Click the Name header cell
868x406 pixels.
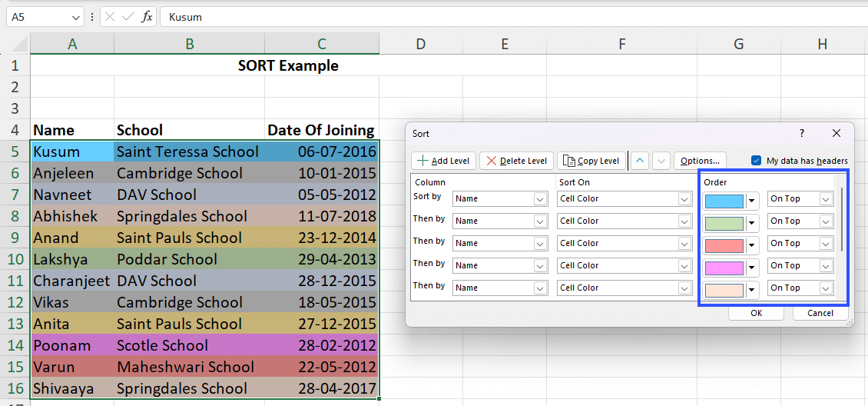72,130
